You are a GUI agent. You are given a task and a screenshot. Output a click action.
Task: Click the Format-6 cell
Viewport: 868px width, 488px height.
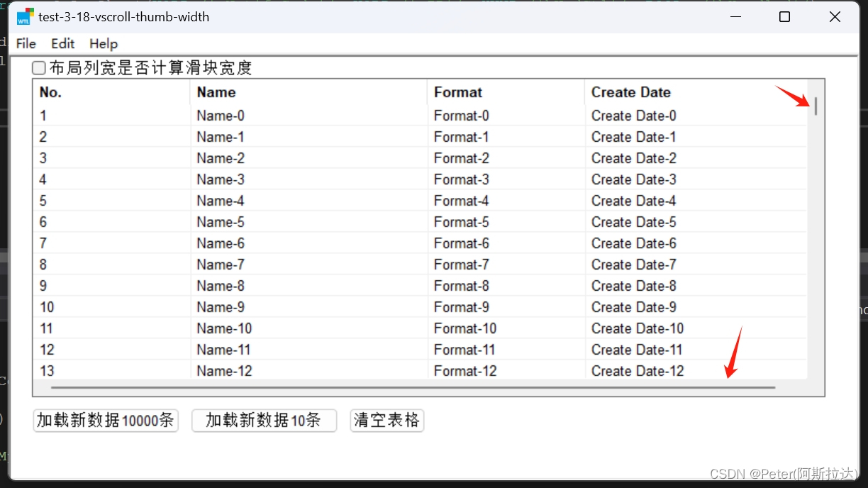click(507, 243)
